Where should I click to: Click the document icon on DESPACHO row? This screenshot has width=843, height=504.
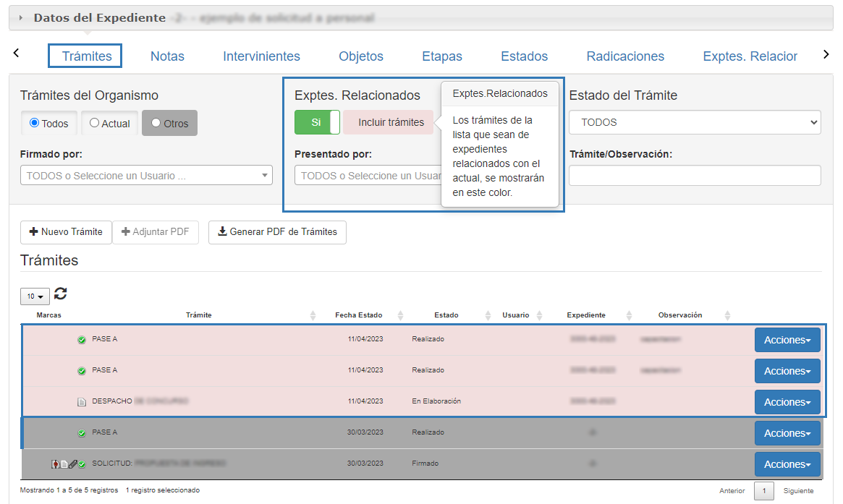pyautogui.click(x=82, y=401)
